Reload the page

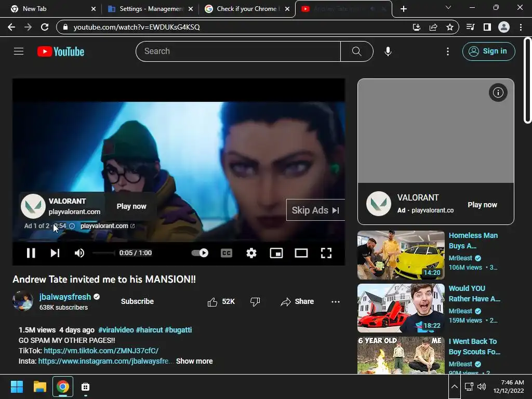click(x=45, y=27)
